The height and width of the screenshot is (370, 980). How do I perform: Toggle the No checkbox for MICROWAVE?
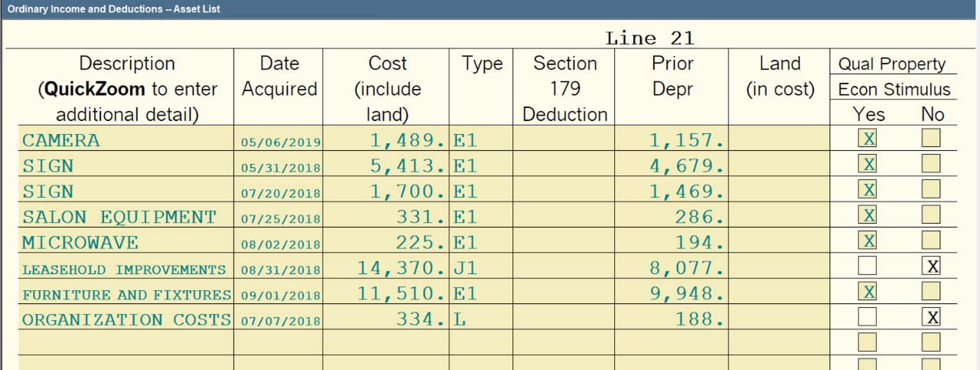tap(931, 241)
